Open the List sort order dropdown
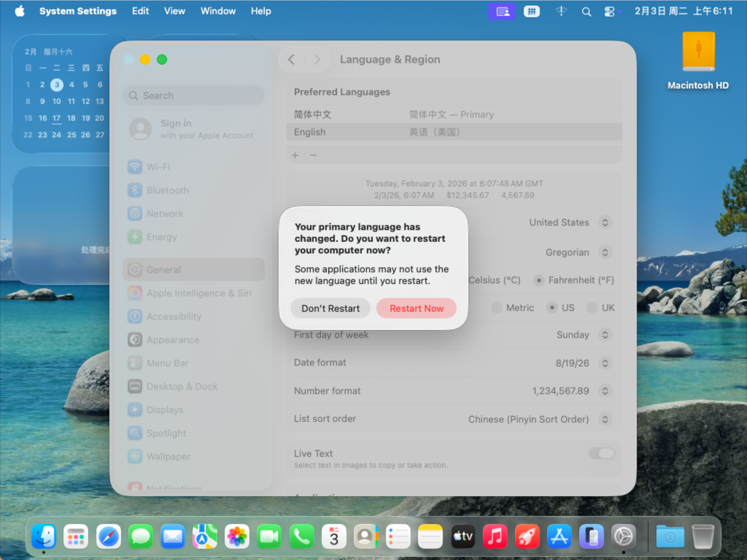This screenshot has width=747, height=560. tap(605, 419)
